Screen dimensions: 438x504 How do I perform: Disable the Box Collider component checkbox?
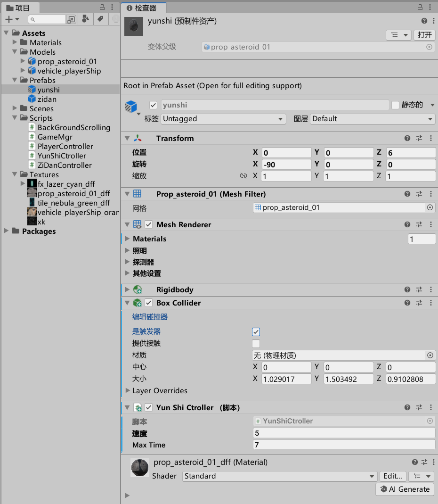tap(148, 303)
